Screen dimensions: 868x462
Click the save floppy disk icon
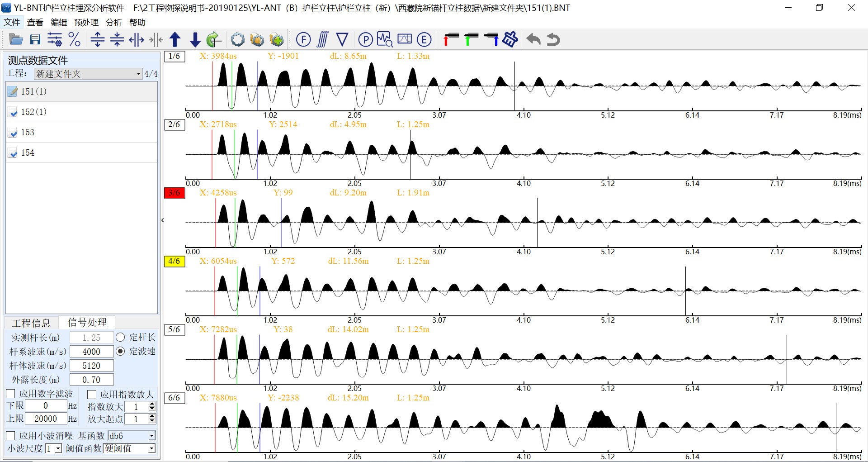point(35,40)
